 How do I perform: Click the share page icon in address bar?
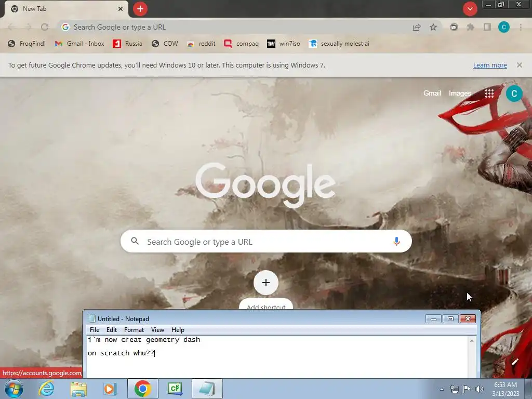417,27
